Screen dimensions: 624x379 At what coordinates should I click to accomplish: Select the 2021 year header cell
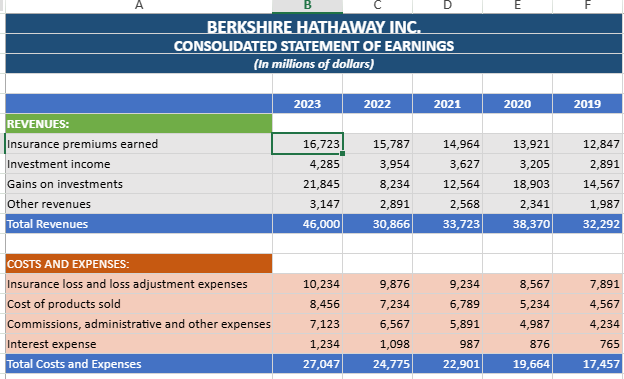tap(447, 104)
